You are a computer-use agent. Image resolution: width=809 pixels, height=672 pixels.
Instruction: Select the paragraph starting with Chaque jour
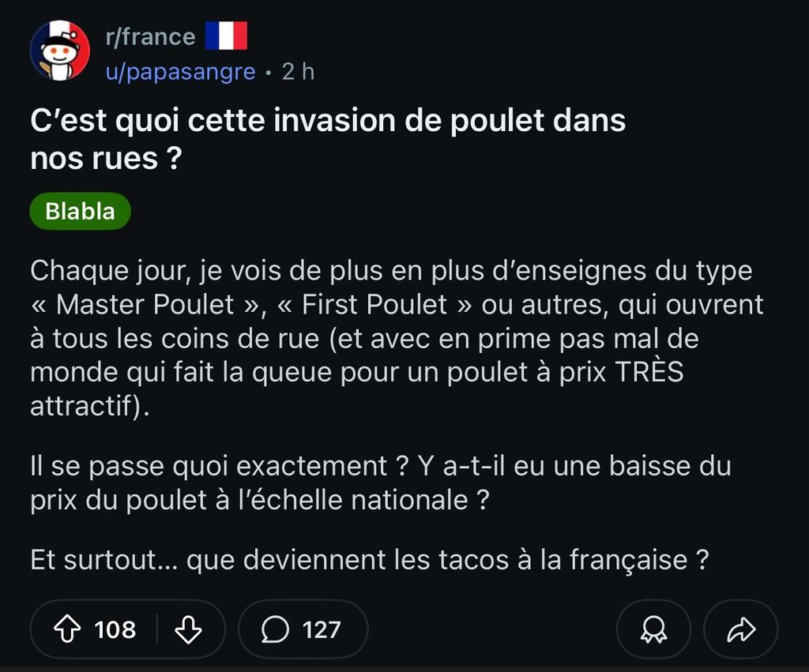click(x=397, y=338)
